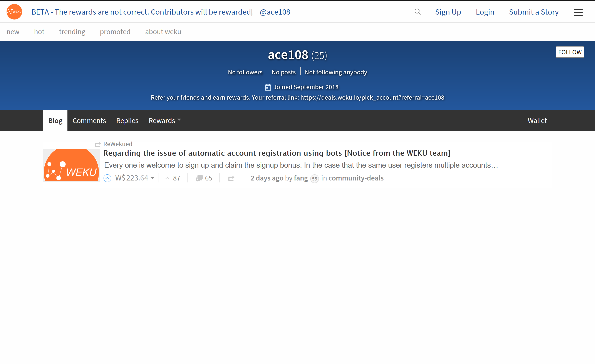Open the about weku page
This screenshot has width=595, height=364.
point(163,32)
